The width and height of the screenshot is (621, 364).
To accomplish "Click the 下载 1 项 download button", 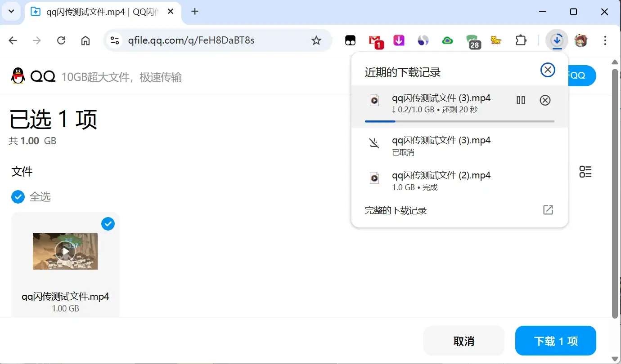I will tap(555, 341).
